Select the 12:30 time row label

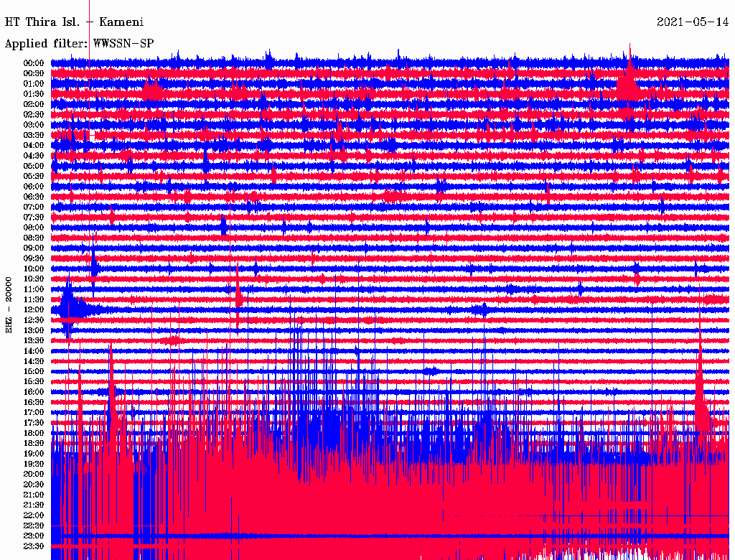tap(34, 320)
